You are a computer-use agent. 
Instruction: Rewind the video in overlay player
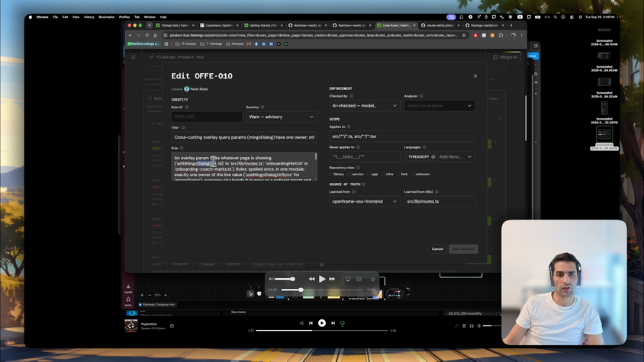pos(312,279)
